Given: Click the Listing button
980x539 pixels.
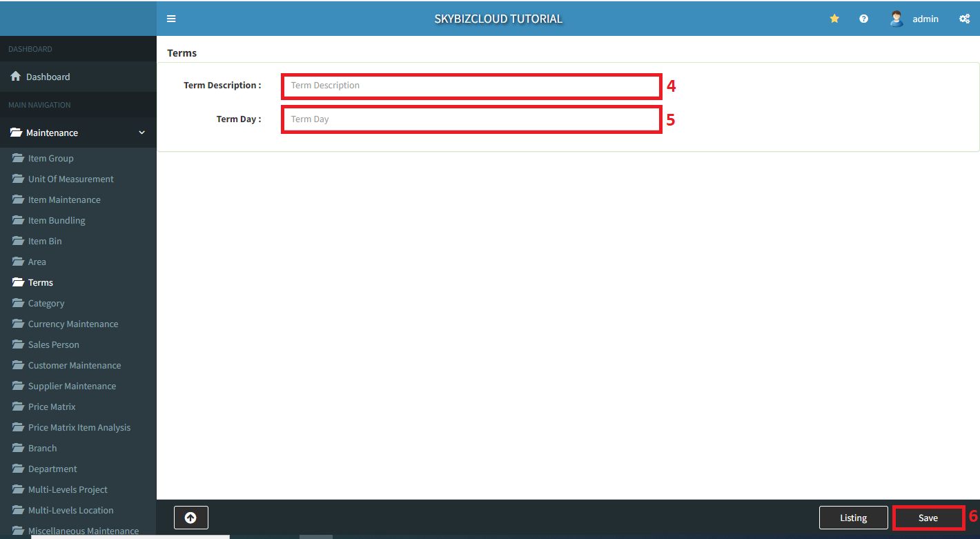Looking at the screenshot, I should (x=853, y=518).
